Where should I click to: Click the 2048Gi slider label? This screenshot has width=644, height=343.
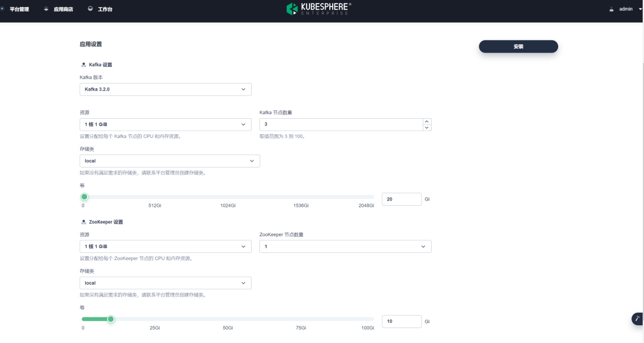(366, 205)
